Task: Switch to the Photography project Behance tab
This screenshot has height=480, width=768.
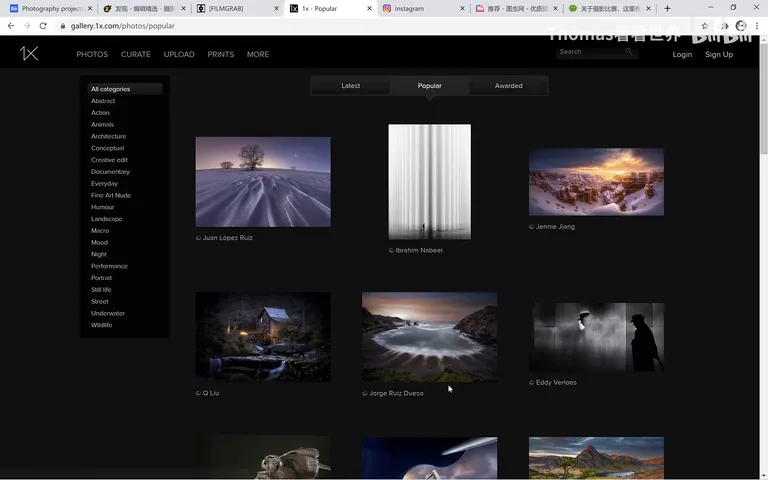Action: point(51,8)
